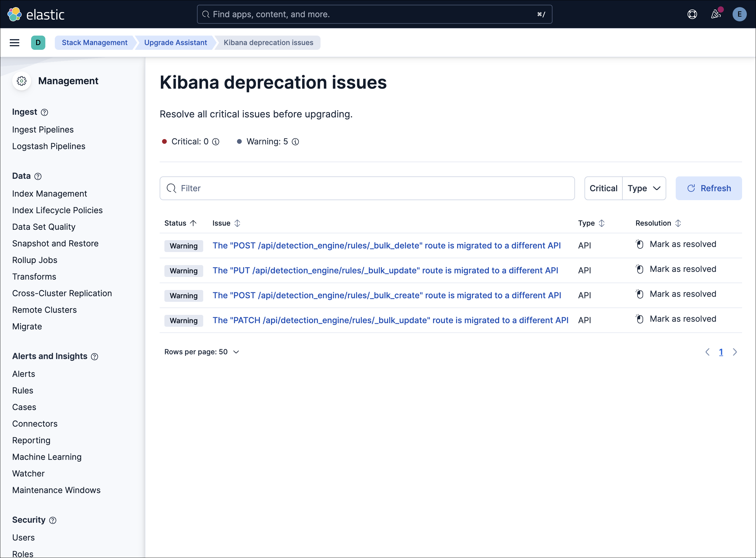
Task: Open the Type filter dropdown
Action: 644,188
